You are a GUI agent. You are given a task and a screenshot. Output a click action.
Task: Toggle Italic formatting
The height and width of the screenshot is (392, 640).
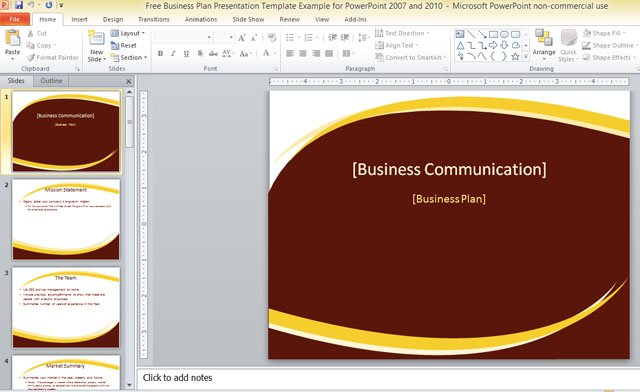pyautogui.click(x=173, y=53)
